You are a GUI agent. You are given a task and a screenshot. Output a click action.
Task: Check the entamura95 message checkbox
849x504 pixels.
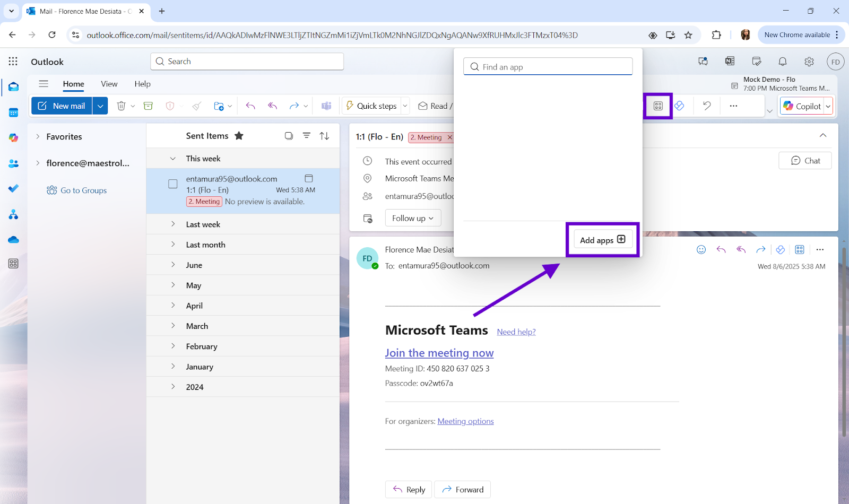pos(173,184)
